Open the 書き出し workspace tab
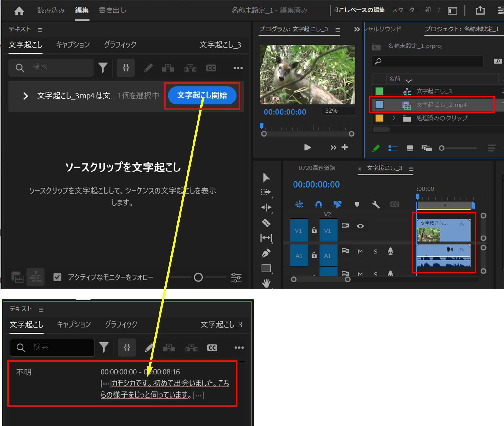Viewport: 504px width, 426px height. point(113,10)
